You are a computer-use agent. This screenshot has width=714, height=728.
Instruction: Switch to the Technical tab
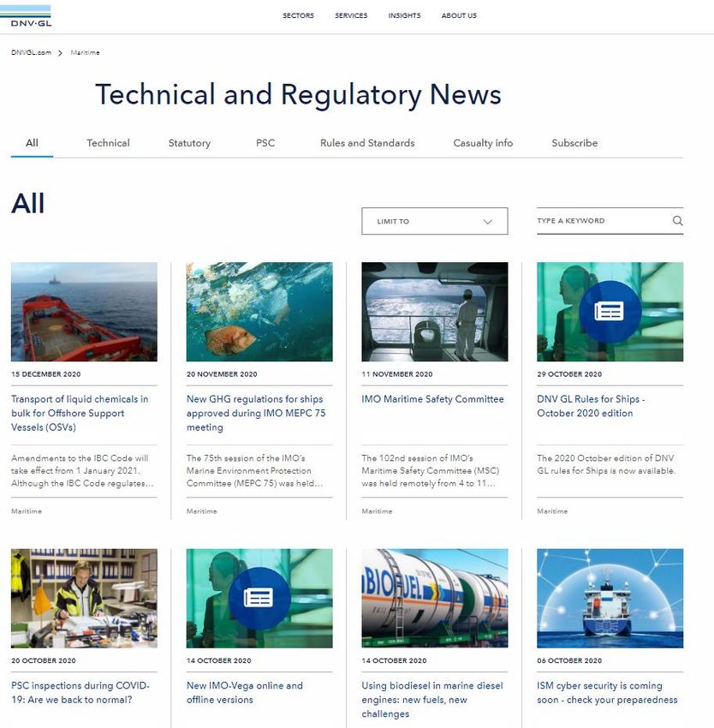coord(108,143)
